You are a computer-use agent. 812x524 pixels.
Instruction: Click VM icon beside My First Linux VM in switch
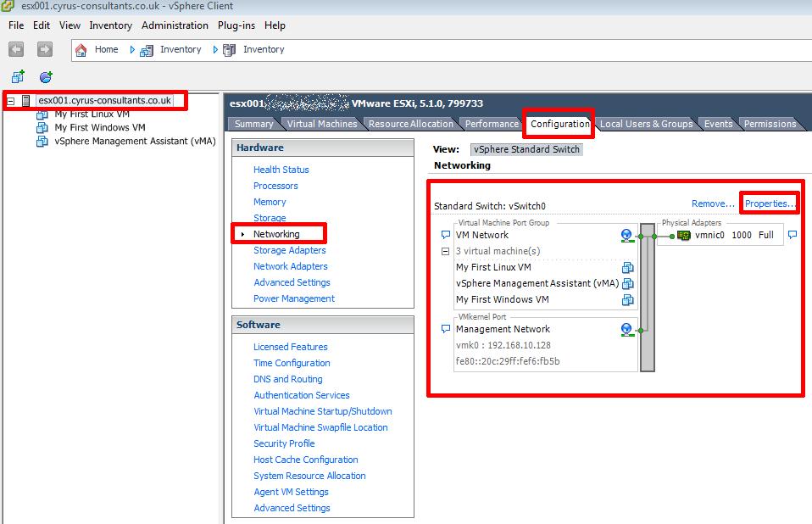(x=627, y=267)
